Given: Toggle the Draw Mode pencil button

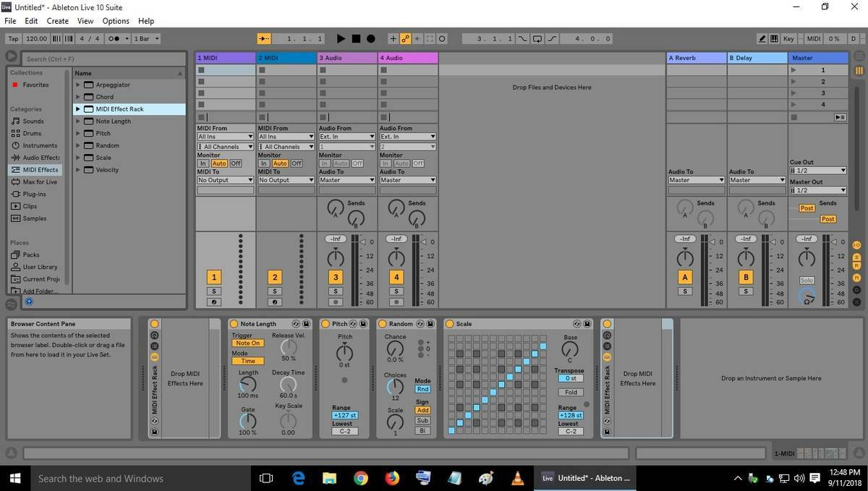Looking at the screenshot, I should pyautogui.click(x=762, y=38).
